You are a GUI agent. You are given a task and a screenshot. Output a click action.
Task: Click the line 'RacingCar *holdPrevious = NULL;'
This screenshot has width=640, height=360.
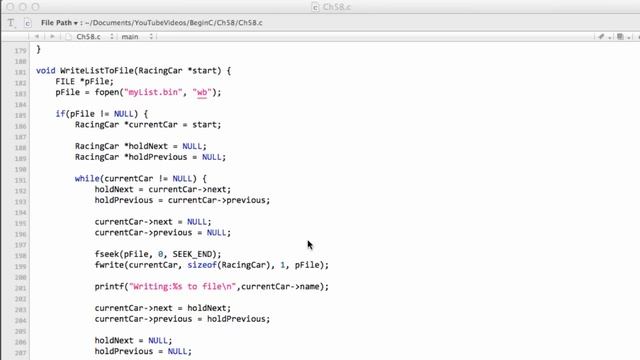(x=150, y=157)
